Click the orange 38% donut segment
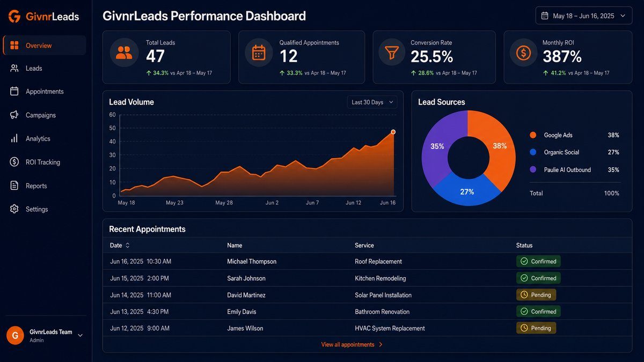The width and height of the screenshot is (644, 362). [x=500, y=146]
